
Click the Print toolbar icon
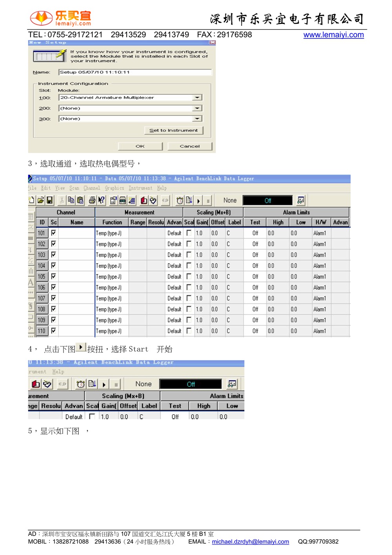click(x=92, y=200)
